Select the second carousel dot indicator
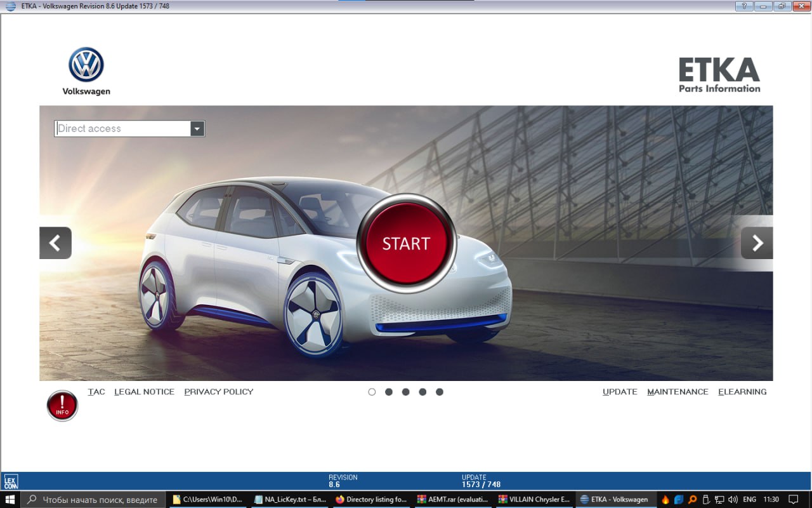This screenshot has width=812, height=508. tap(389, 392)
